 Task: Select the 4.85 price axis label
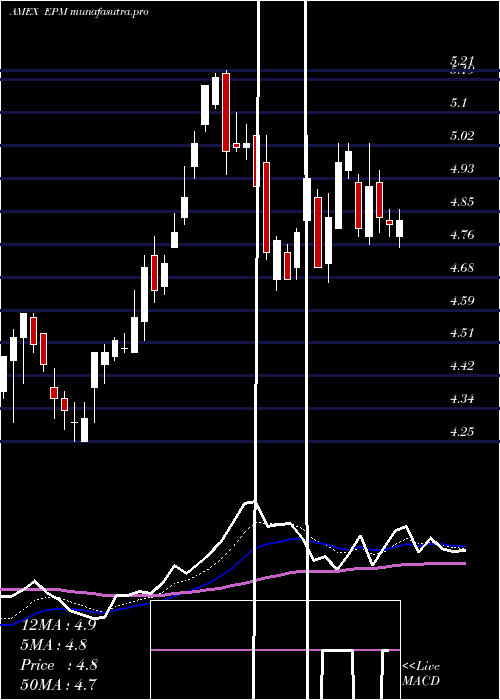(x=462, y=202)
